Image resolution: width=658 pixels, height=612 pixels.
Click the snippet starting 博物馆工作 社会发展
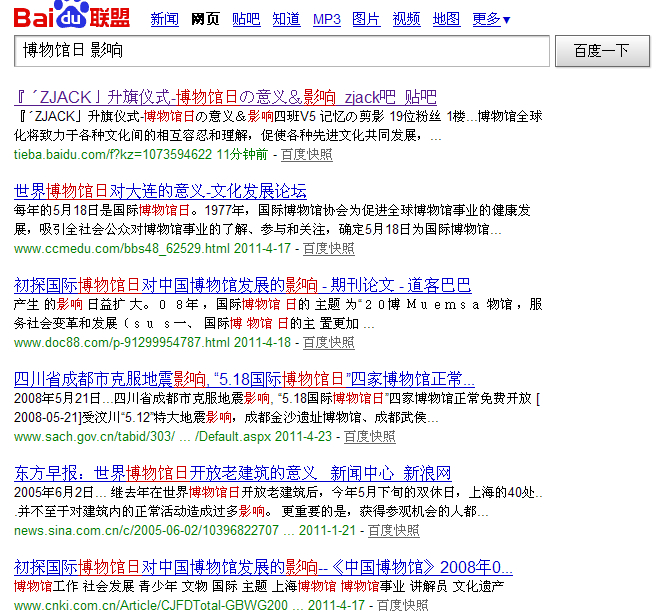coord(259,586)
